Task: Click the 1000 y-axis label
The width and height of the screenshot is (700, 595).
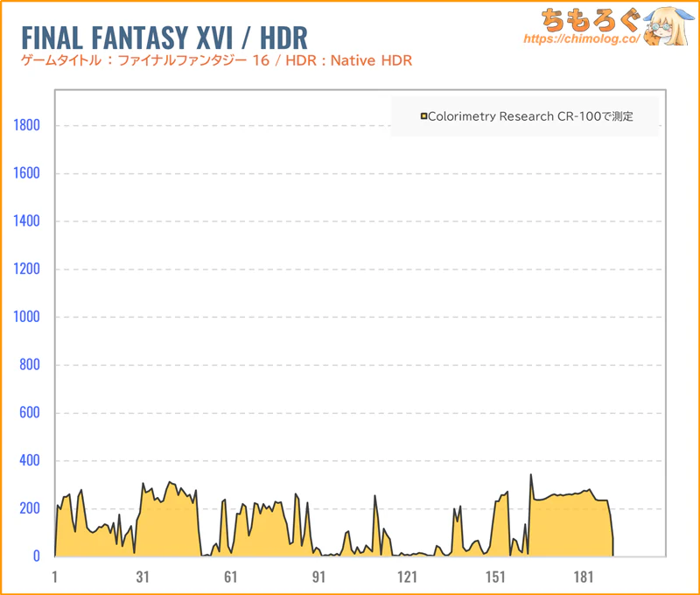Action: click(27, 317)
